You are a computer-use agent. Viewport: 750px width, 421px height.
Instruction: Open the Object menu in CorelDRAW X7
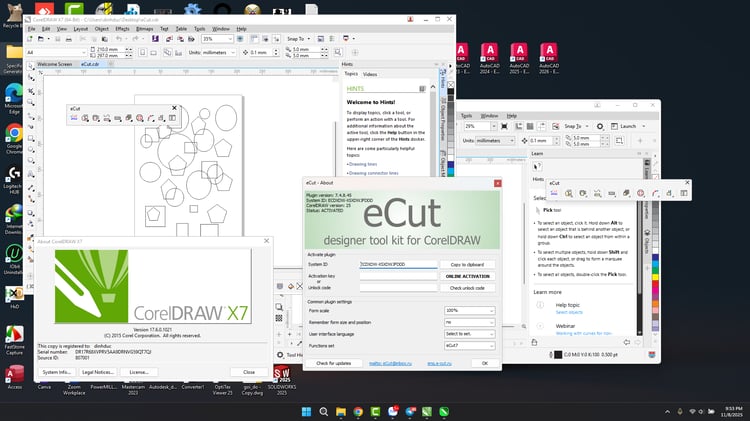tap(101, 29)
